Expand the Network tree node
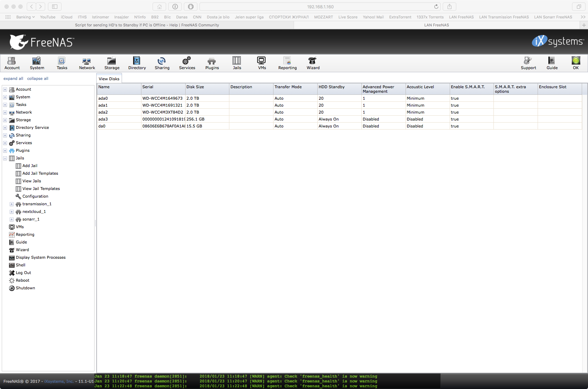The image size is (588, 389). click(x=5, y=112)
